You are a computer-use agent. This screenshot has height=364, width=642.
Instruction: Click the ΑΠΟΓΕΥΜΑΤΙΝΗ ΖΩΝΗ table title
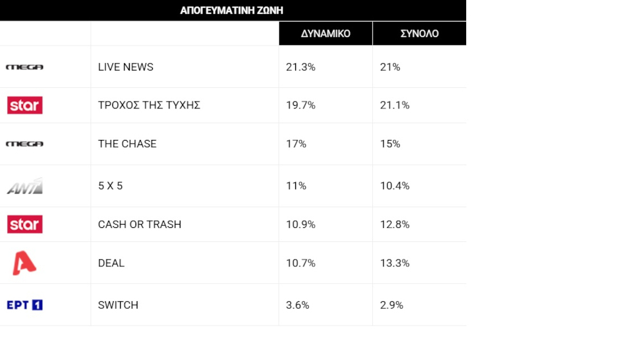click(231, 10)
